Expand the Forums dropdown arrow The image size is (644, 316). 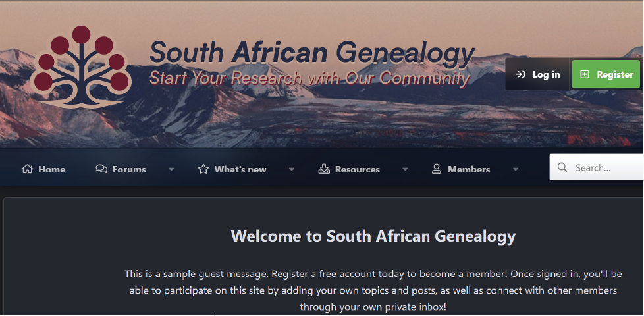(x=171, y=169)
